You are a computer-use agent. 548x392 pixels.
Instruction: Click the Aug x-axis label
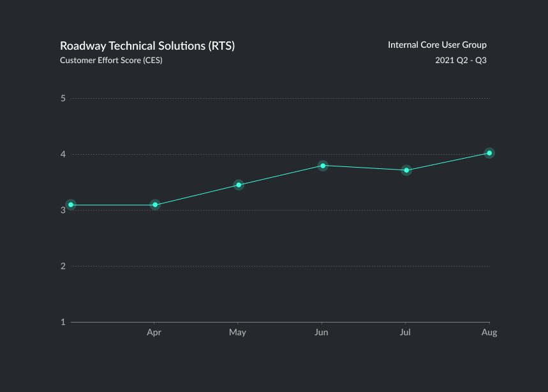coord(489,333)
